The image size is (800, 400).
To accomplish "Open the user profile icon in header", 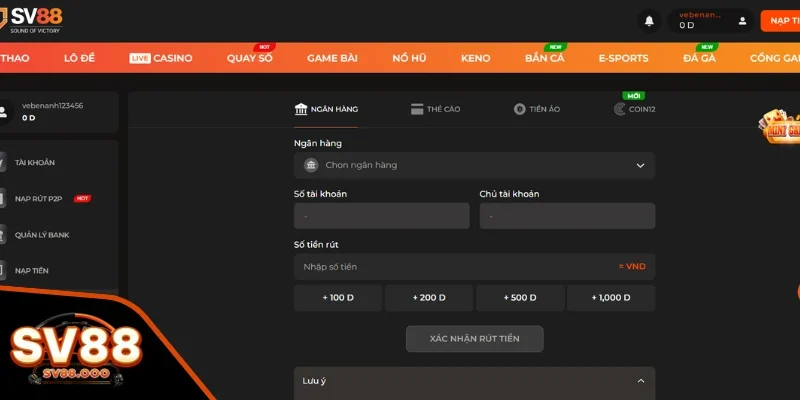I will [x=742, y=21].
